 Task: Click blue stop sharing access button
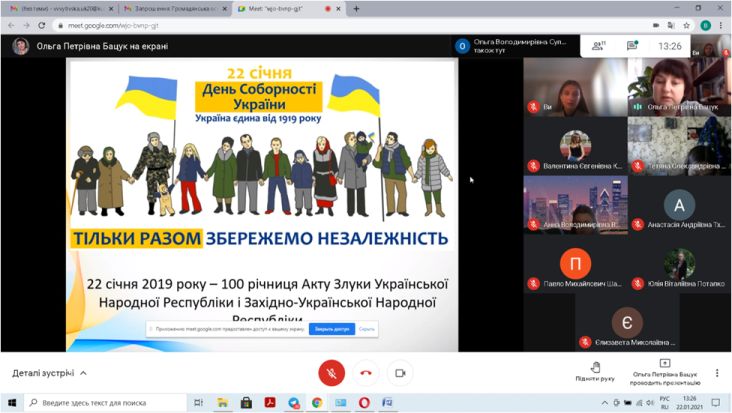tap(331, 329)
